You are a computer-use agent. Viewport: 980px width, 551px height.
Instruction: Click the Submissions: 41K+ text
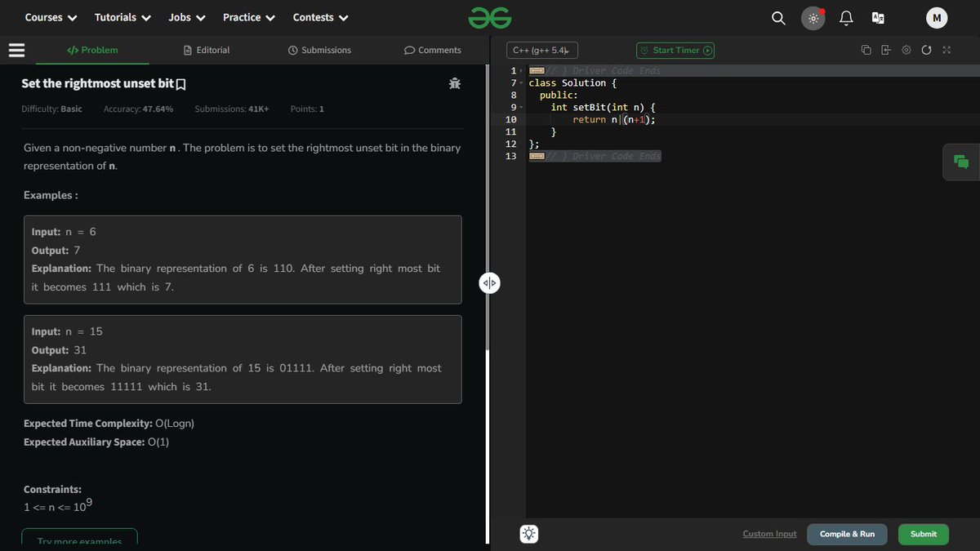pos(232,109)
